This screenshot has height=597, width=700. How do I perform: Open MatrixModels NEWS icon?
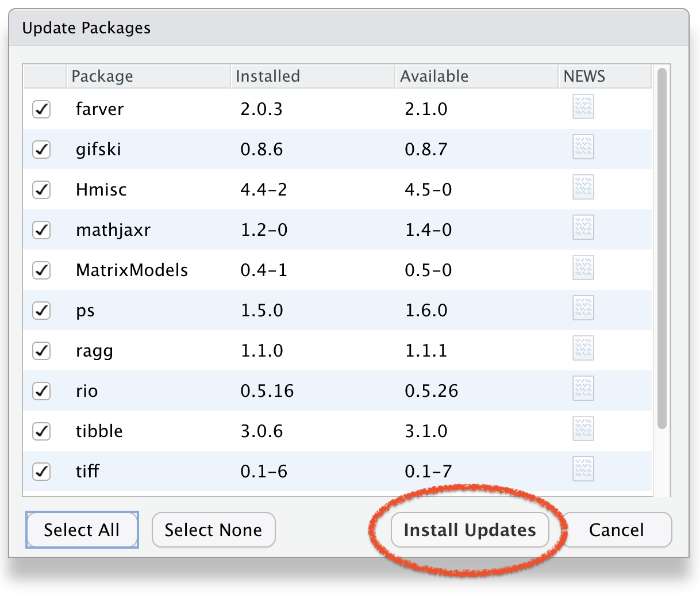tap(583, 268)
